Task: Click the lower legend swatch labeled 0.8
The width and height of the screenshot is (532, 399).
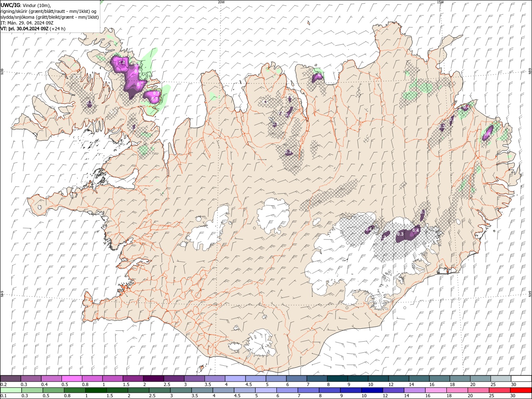Action: point(74,390)
